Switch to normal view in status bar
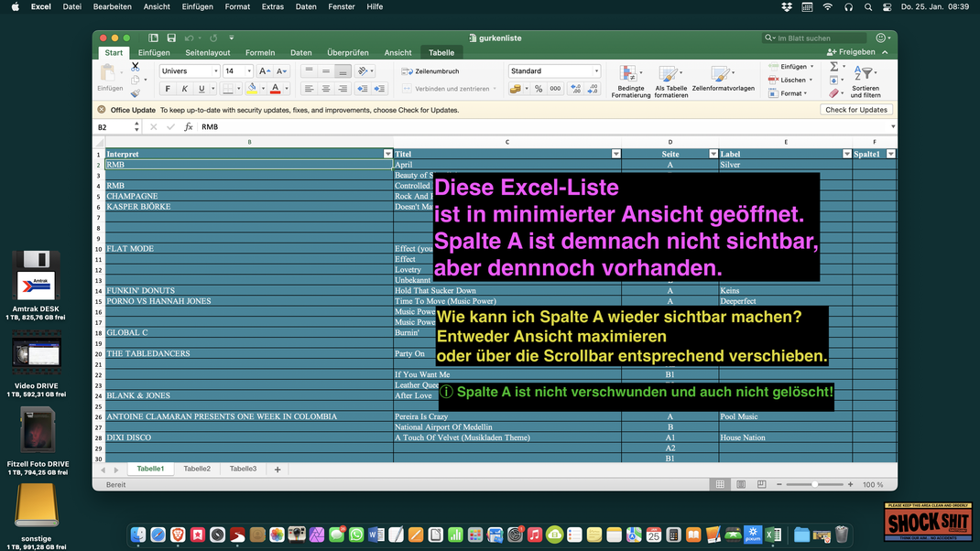 [720, 484]
